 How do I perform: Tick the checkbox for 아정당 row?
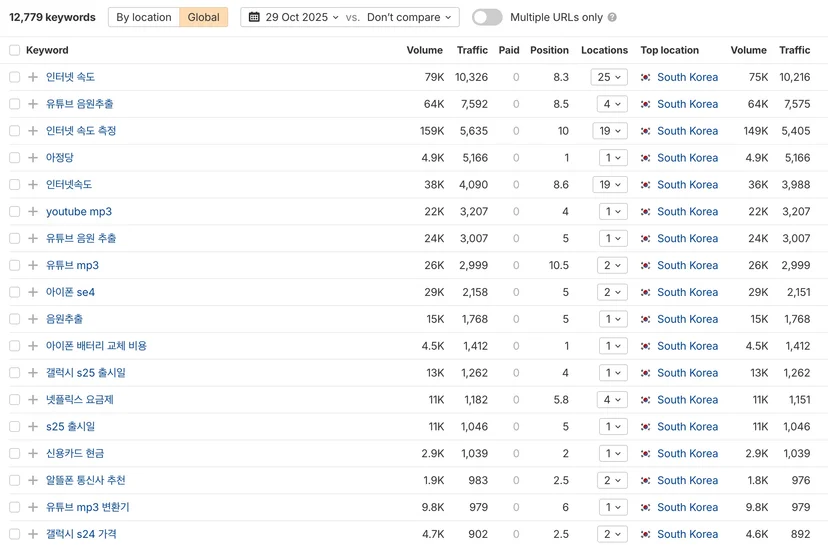pyautogui.click(x=15, y=158)
